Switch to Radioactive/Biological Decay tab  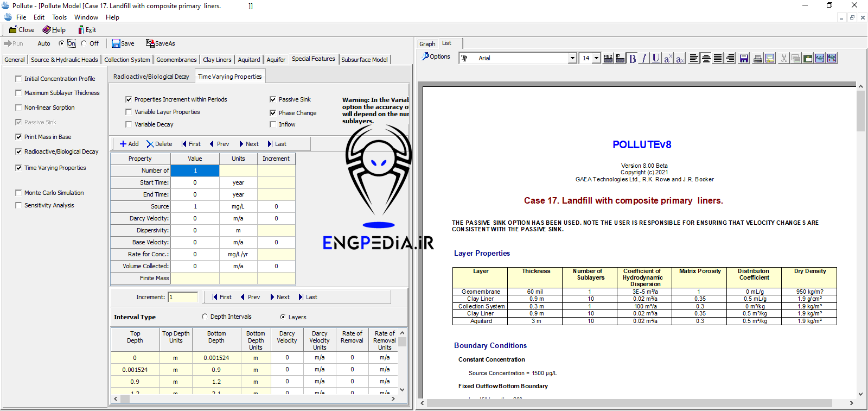tap(151, 77)
